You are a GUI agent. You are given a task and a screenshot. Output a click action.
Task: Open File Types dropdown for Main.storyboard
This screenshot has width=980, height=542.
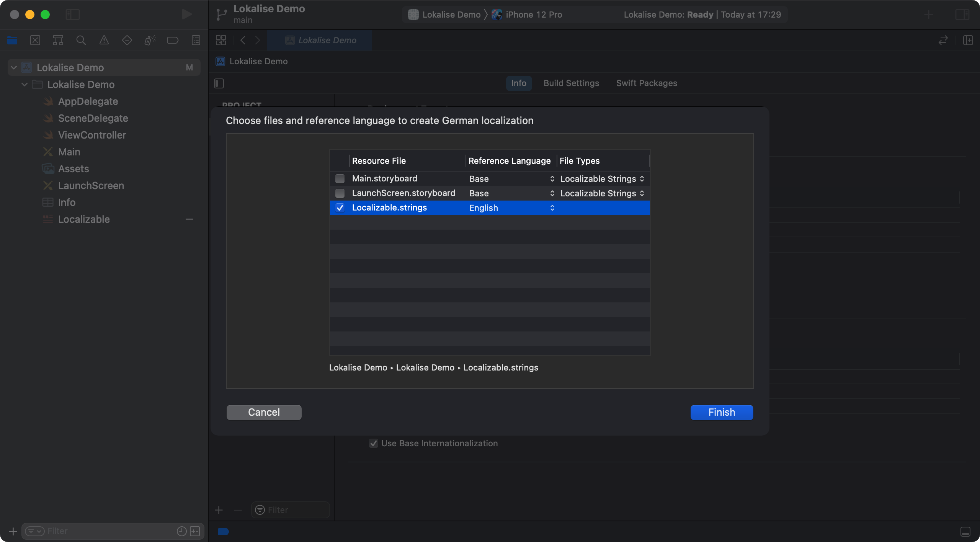coord(603,179)
